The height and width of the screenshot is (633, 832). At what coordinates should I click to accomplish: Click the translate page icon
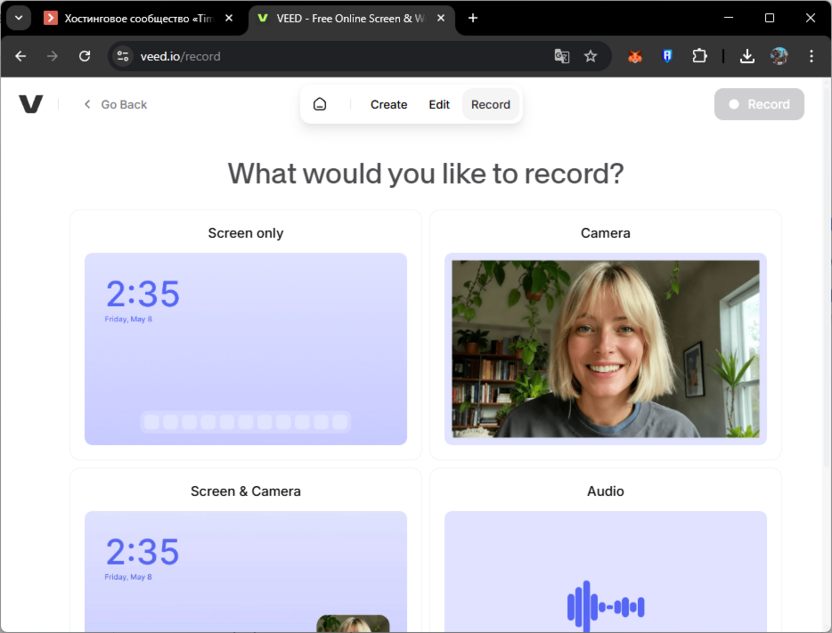(562, 56)
